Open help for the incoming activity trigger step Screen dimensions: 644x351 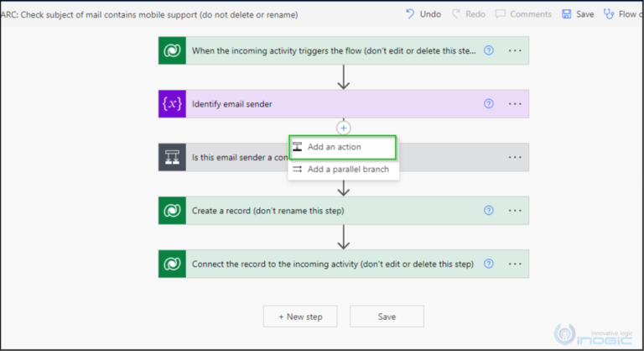point(488,50)
